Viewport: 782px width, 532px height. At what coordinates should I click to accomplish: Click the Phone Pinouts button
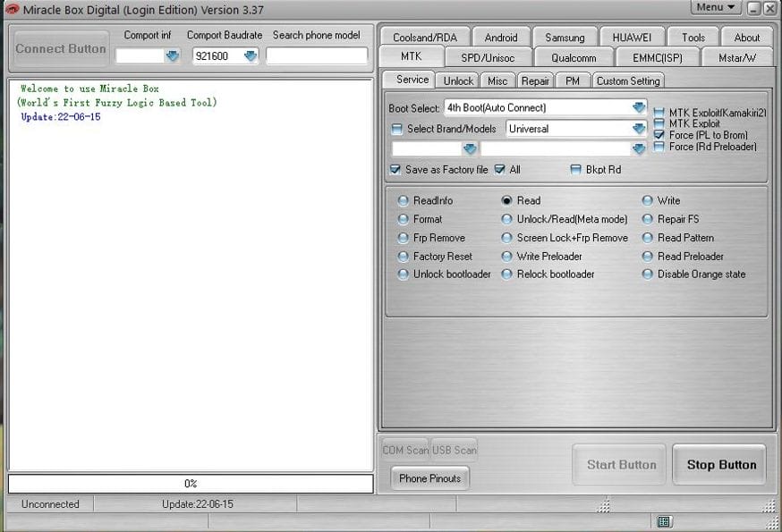[430, 478]
